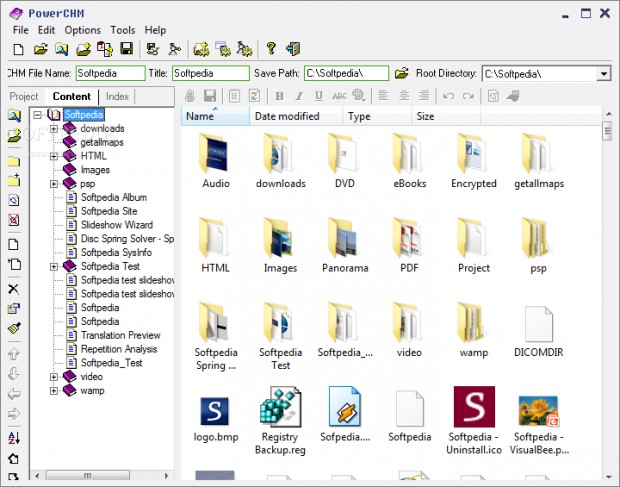Click the Exit door icon in the toolbar
Screen dimensions: 620x487
click(293, 49)
